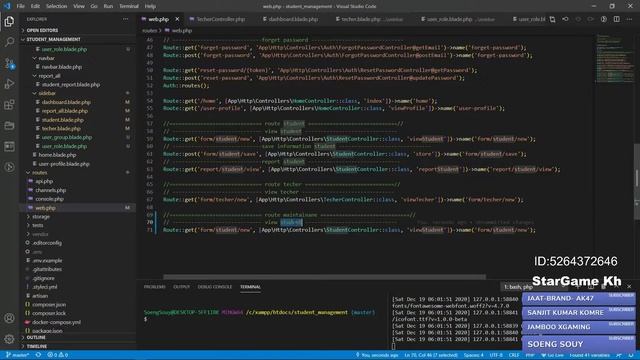Collapse the navbar folder

click(46, 58)
